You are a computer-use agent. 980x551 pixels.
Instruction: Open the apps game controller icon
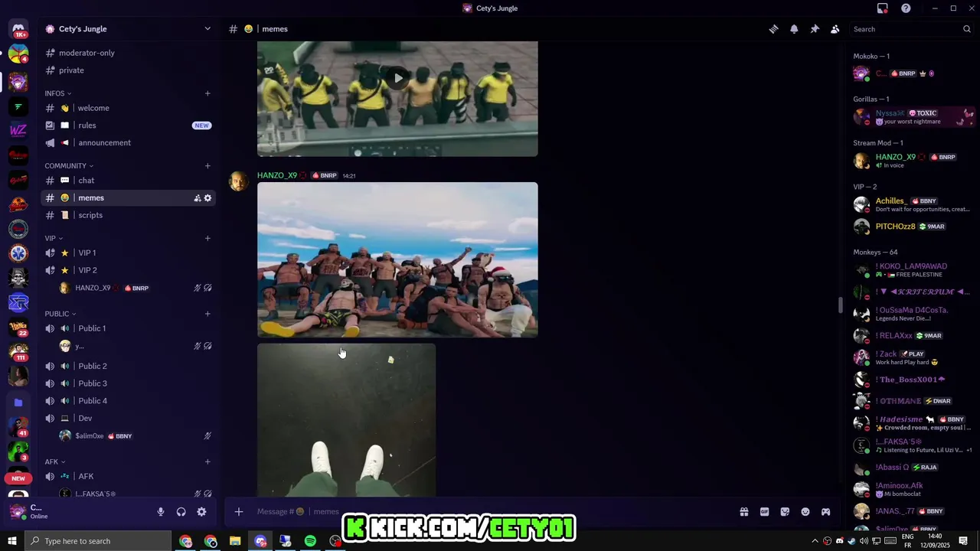(x=825, y=511)
